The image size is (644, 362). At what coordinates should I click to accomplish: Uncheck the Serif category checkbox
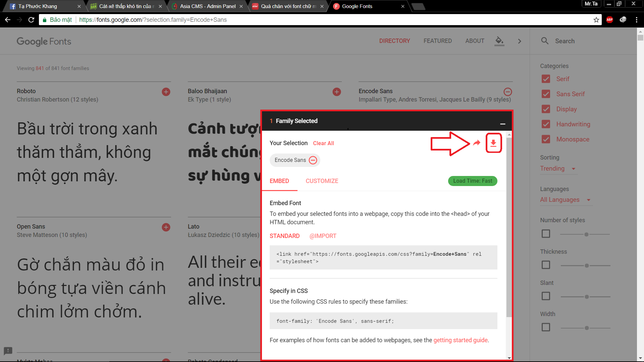[x=546, y=79]
